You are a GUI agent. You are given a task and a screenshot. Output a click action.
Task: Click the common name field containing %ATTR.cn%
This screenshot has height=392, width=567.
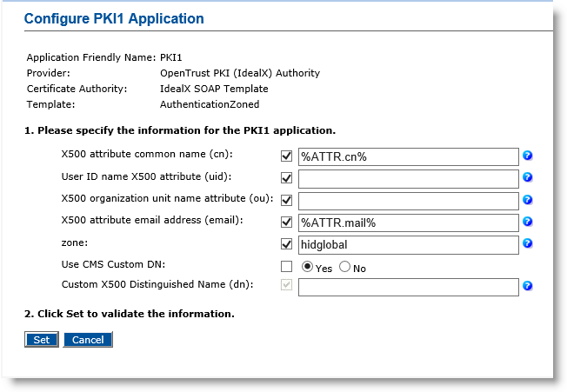[x=408, y=157]
